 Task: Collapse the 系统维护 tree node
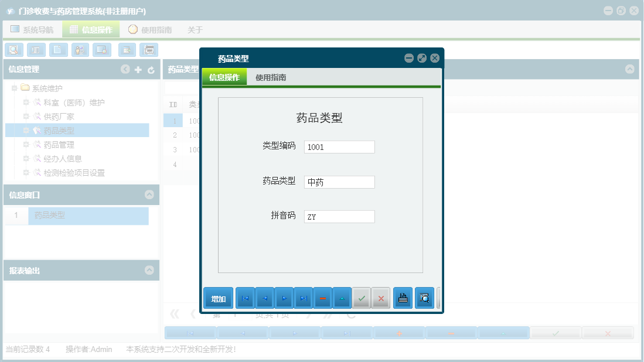click(13, 88)
